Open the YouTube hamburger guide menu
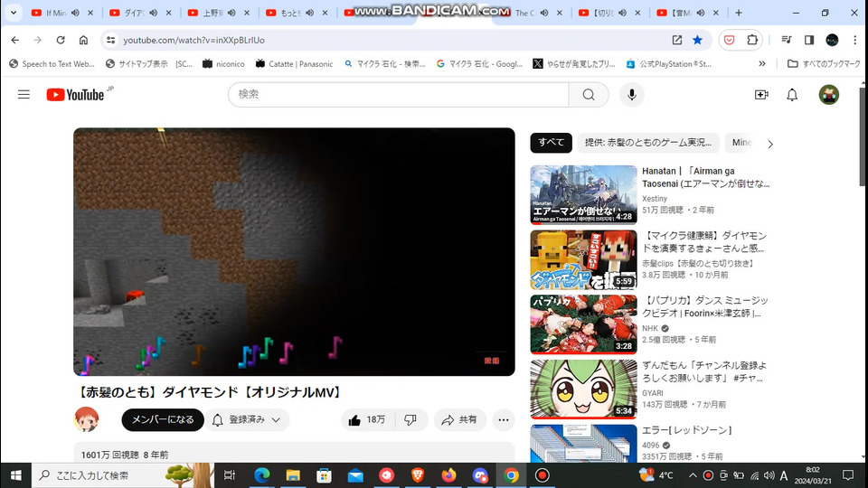868x488 pixels. click(24, 95)
